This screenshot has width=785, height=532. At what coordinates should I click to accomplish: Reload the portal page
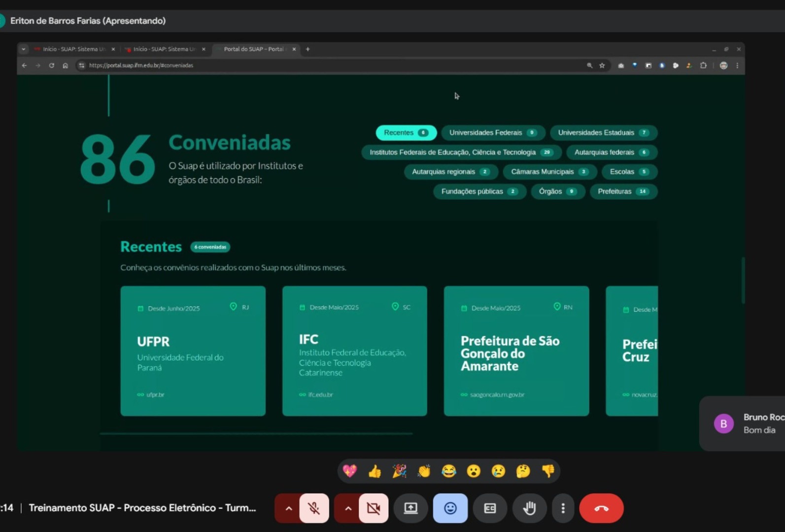pyautogui.click(x=52, y=66)
